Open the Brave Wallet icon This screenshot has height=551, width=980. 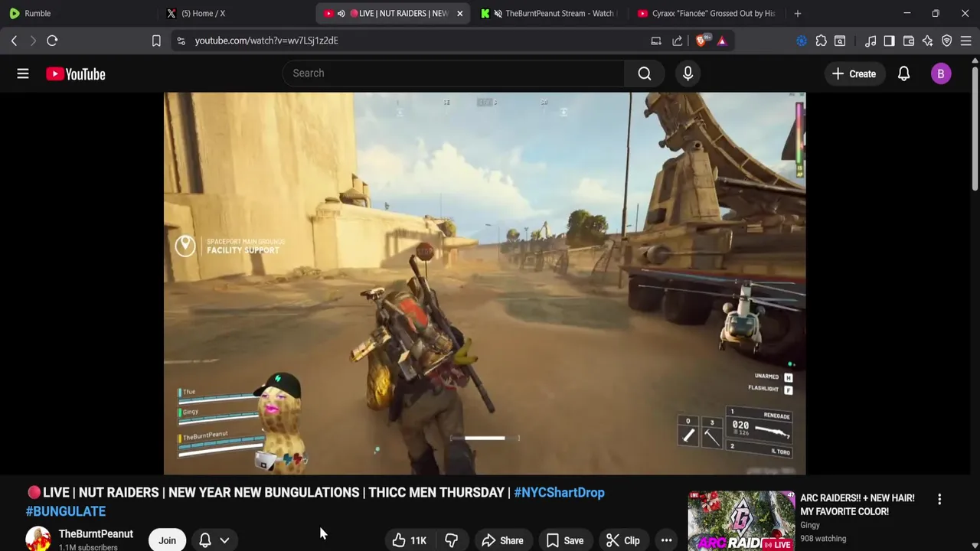point(909,41)
